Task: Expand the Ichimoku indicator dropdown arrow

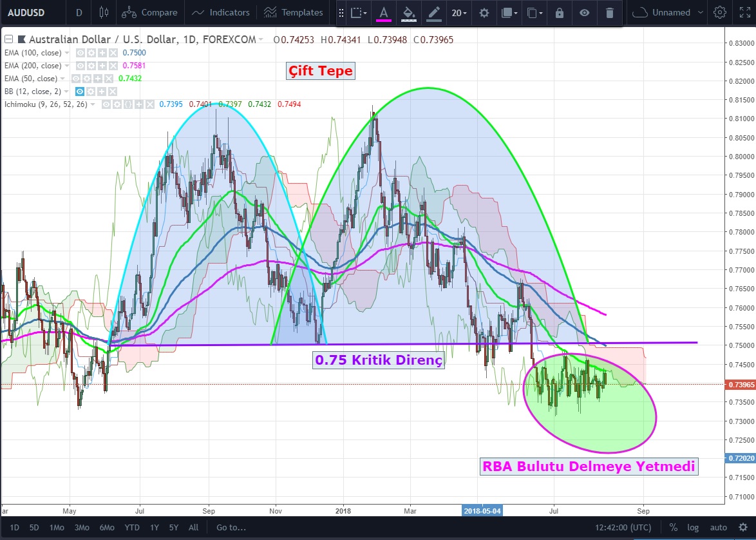Action: pyautogui.click(x=93, y=104)
